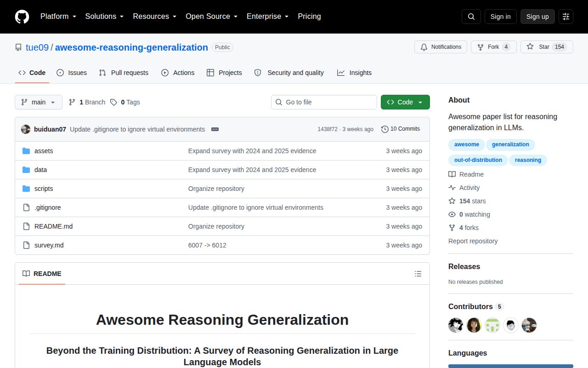Open the appearance settings icon
This screenshot has height=368, width=588.
566,17
